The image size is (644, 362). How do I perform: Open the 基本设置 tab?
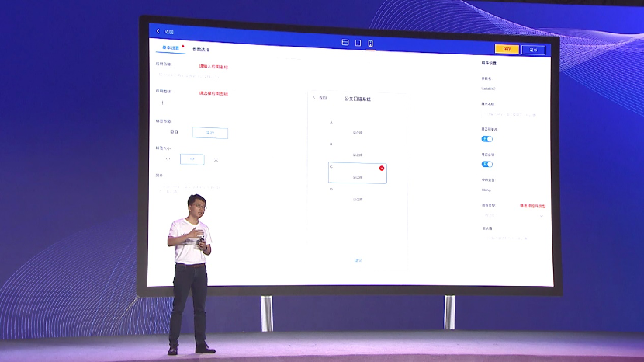tap(170, 48)
